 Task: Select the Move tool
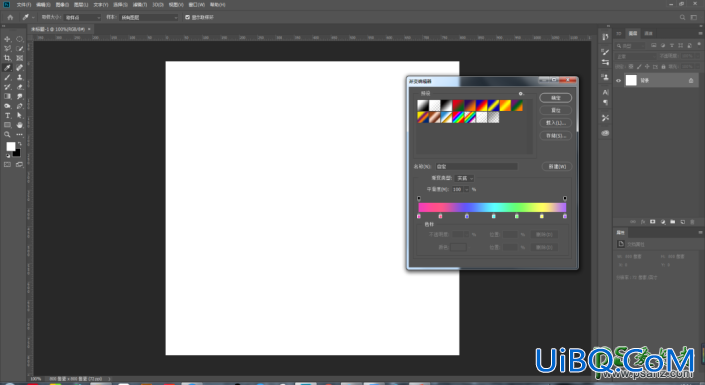tap(7, 39)
